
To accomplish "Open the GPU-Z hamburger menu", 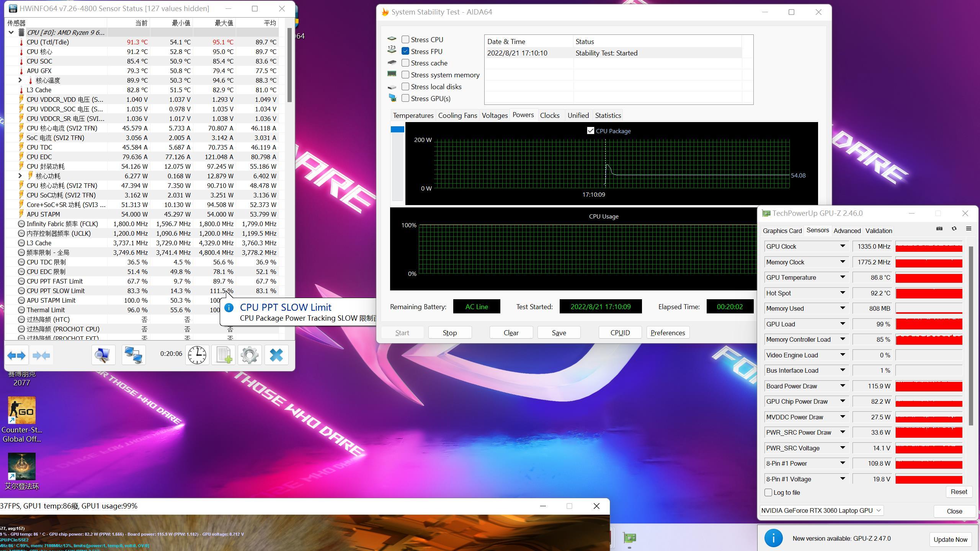I will coord(969,229).
